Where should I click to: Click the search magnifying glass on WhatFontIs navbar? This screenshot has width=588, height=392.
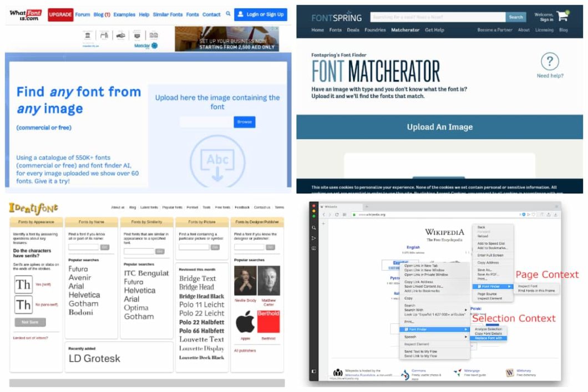click(227, 14)
